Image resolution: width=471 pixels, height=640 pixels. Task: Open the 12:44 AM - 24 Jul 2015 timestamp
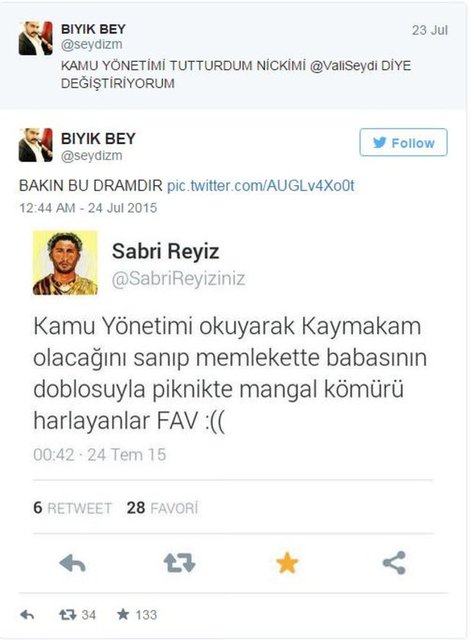coord(88,208)
